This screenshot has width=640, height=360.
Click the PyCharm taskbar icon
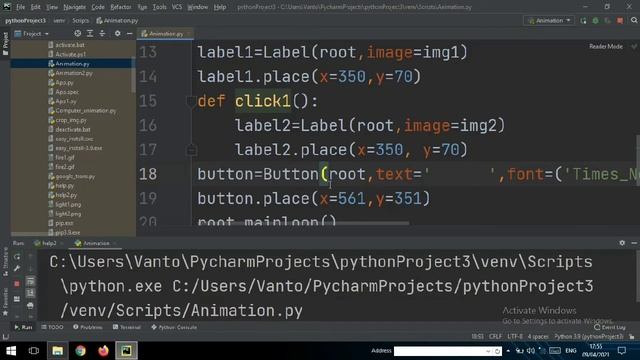127,351
